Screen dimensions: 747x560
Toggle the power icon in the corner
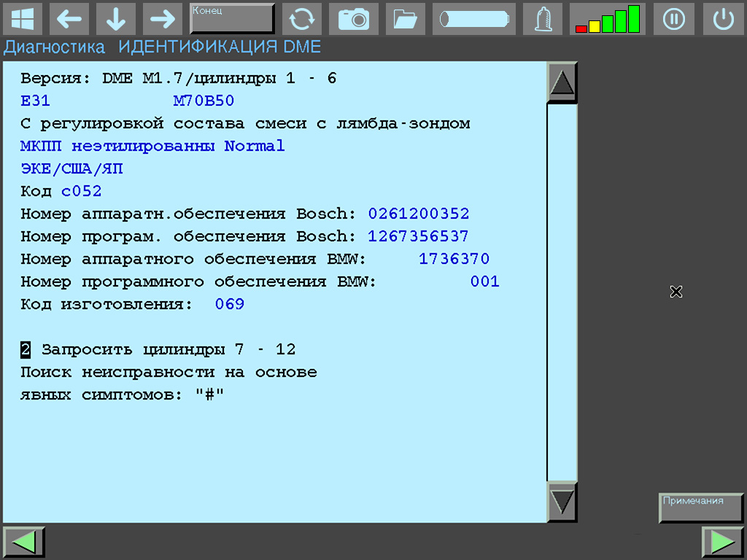[723, 19]
